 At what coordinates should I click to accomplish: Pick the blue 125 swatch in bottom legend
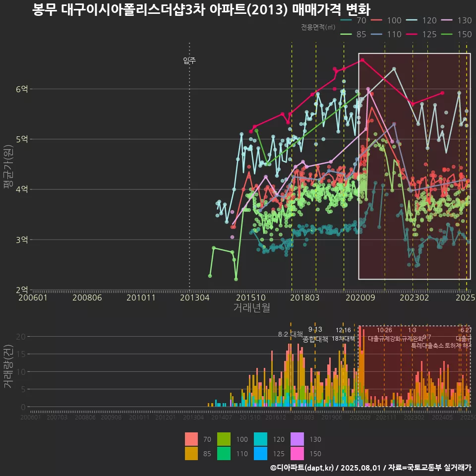point(260,453)
